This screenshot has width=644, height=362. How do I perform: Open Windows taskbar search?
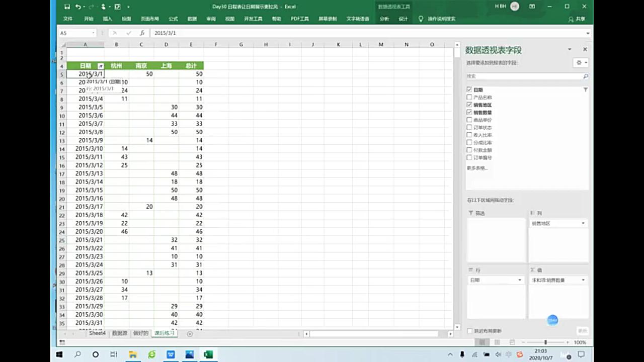[x=77, y=354]
